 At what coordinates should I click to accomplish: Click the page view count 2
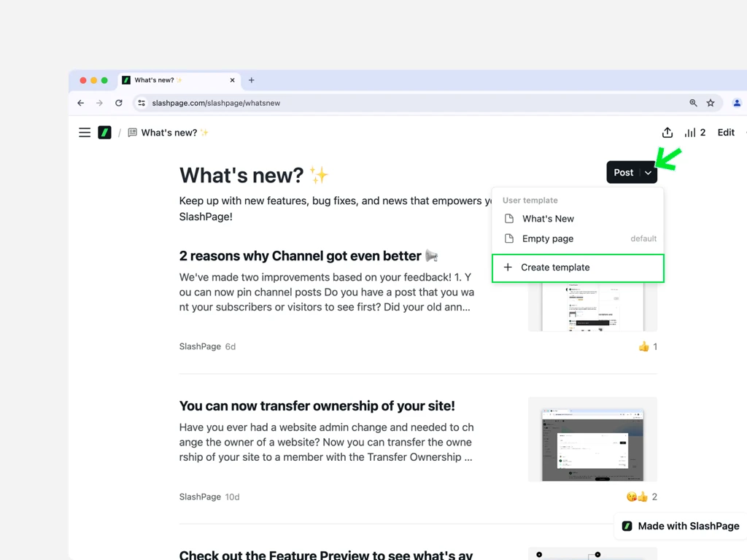click(x=703, y=133)
